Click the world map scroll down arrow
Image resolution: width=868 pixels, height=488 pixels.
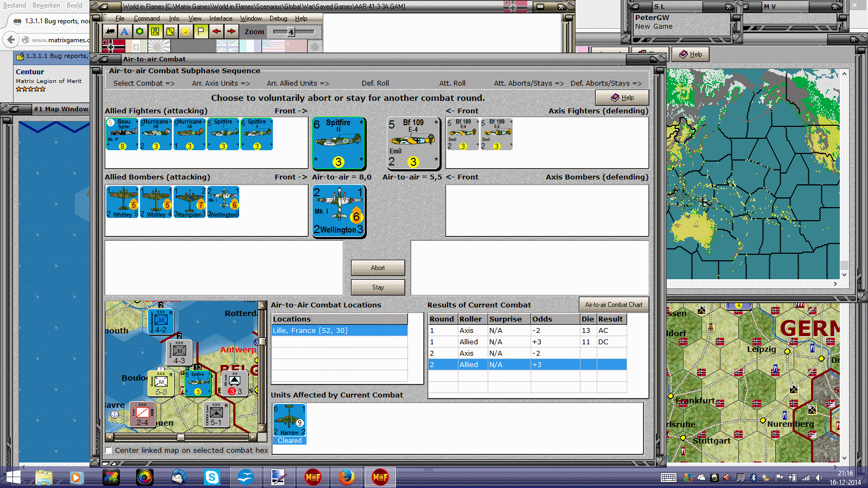tap(844, 274)
